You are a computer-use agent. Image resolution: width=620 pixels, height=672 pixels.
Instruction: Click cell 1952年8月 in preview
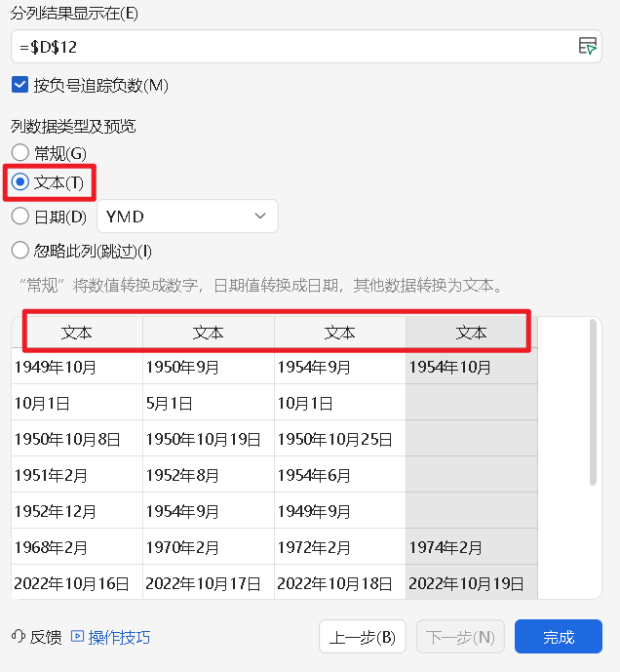pyautogui.click(x=209, y=475)
